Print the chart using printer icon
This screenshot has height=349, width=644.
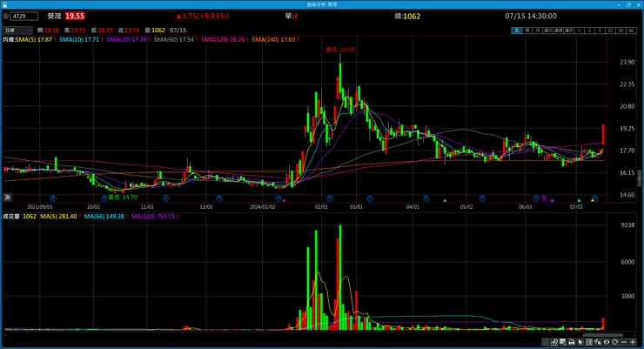coord(571,342)
